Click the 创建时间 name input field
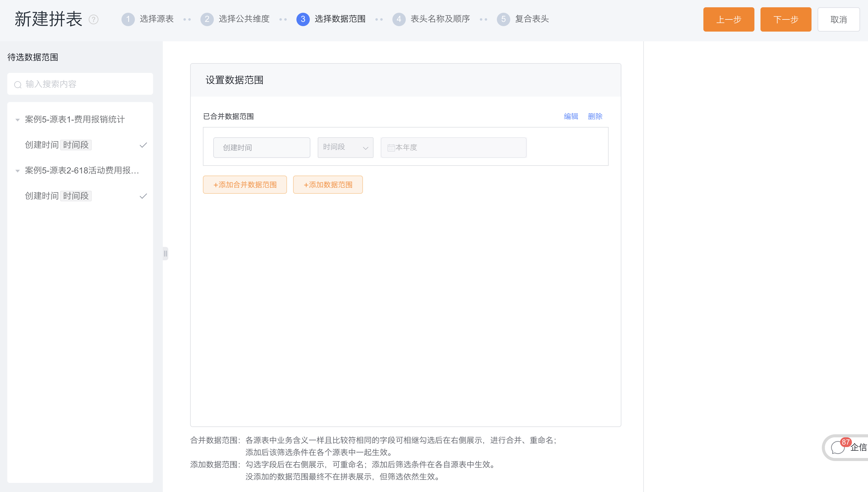868x492 pixels. (261, 147)
